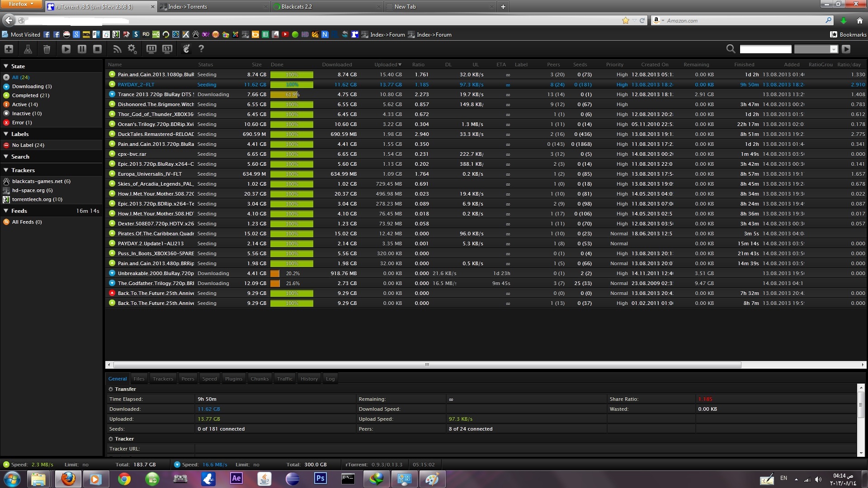This screenshot has height=488, width=868.
Task: Click the torrent search input field
Action: (x=765, y=49)
